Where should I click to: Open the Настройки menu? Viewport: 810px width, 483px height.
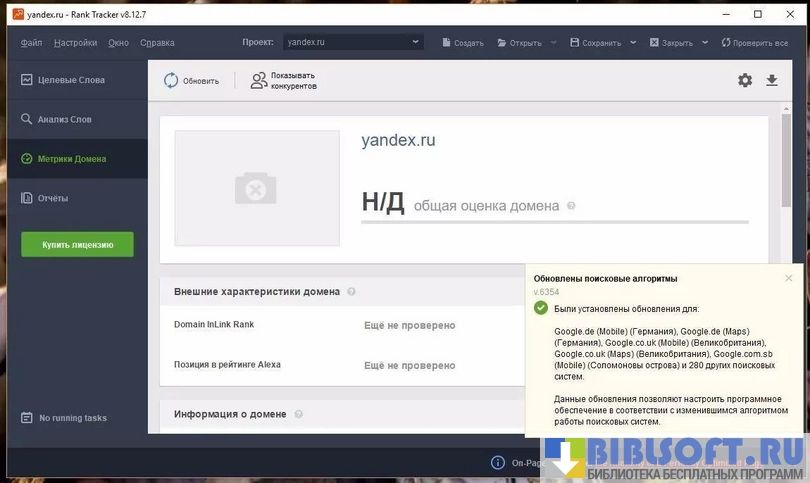click(x=76, y=43)
